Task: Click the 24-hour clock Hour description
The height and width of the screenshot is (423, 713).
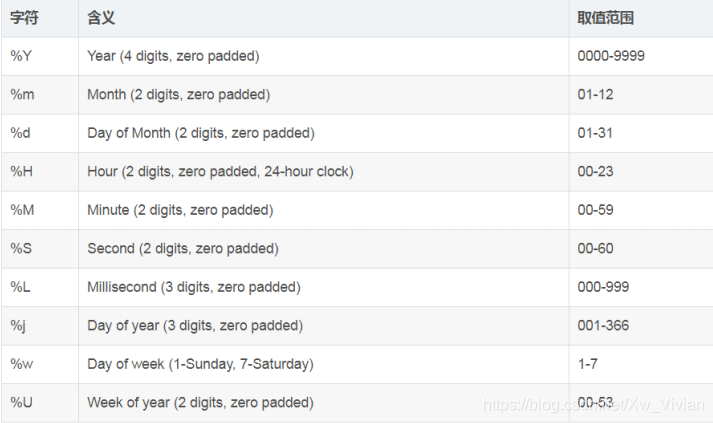Action: coord(220,171)
